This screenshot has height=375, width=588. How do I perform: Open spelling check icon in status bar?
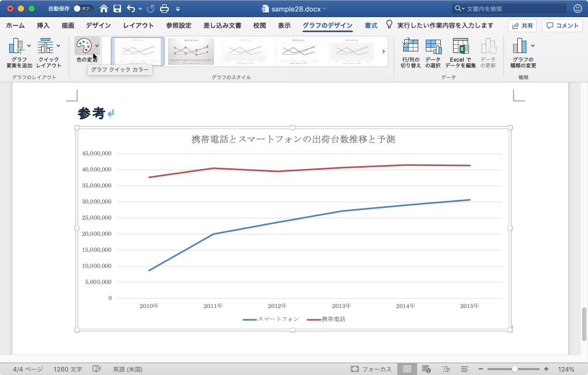[x=97, y=369]
